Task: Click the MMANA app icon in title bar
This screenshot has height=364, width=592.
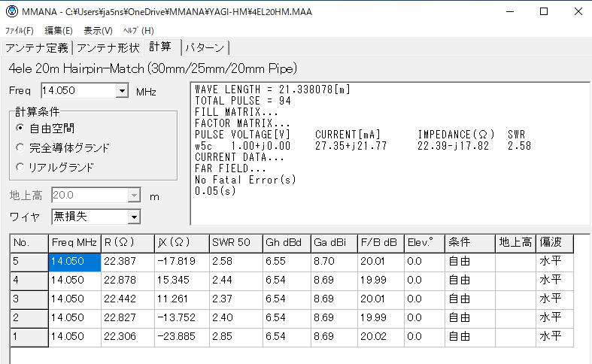Action: (11, 12)
